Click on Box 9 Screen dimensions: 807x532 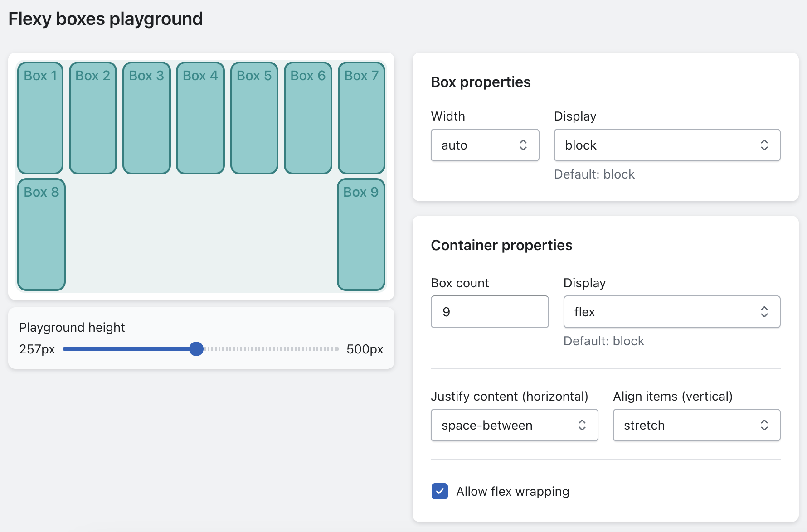pos(361,234)
